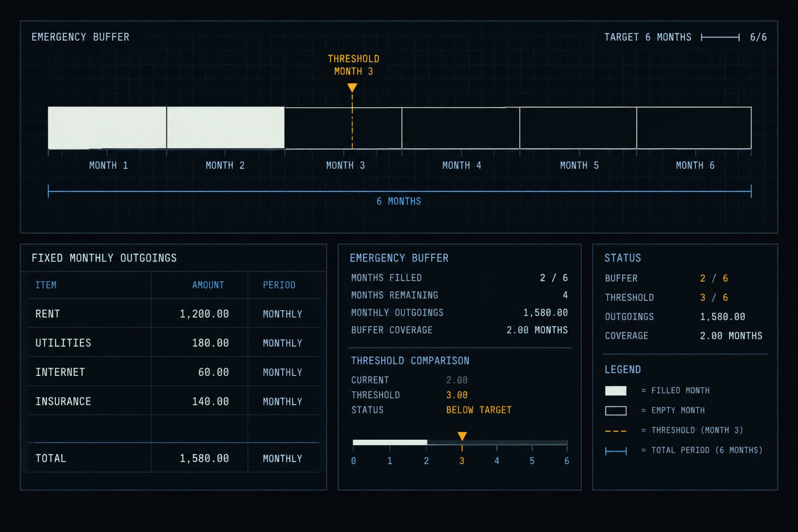Viewport: 798px width, 532px height.
Task: Click the 60.00 internet amount
Action: 213,372
